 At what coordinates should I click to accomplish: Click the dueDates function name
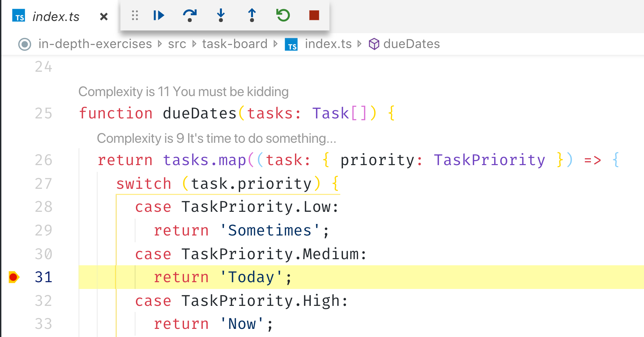tap(200, 113)
